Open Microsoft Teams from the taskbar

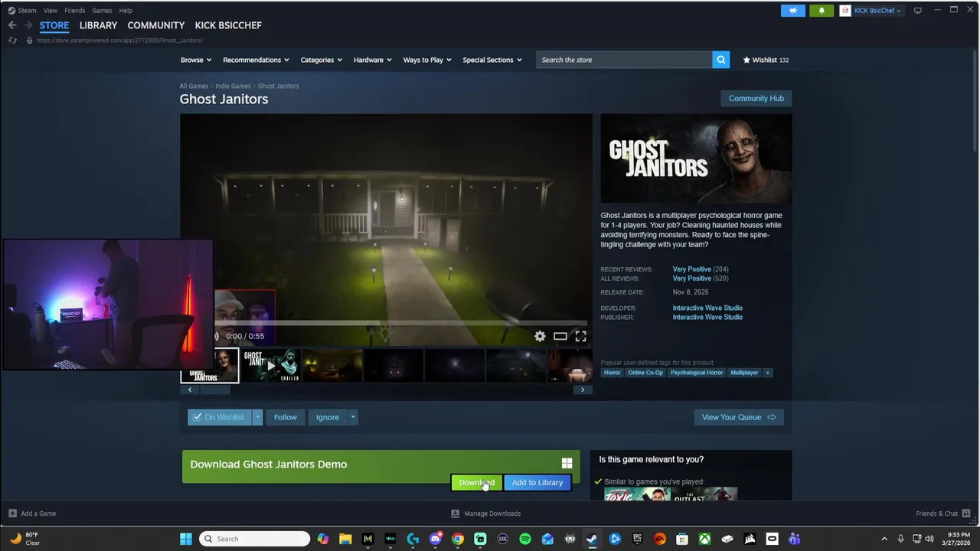tap(794, 539)
